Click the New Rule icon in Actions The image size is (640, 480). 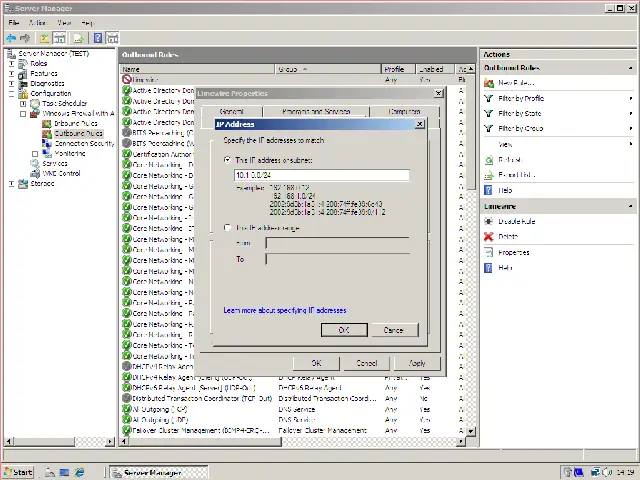pyautogui.click(x=489, y=83)
